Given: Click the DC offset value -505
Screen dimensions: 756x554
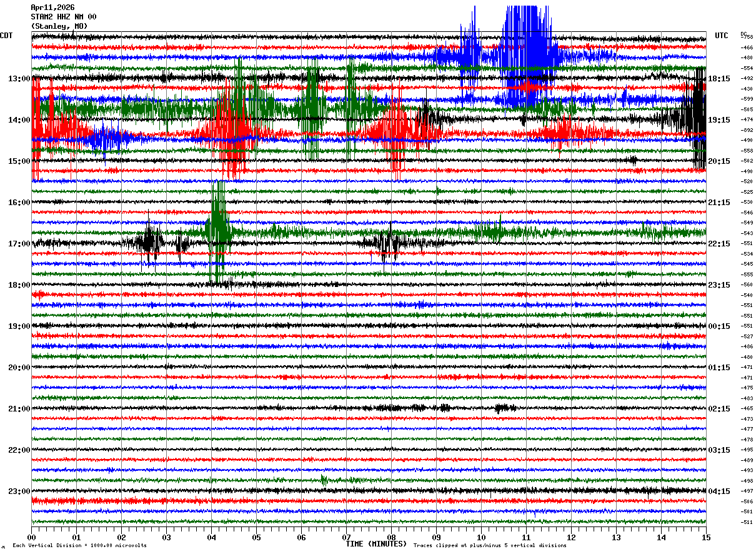Looking at the screenshot, I should 747,109.
